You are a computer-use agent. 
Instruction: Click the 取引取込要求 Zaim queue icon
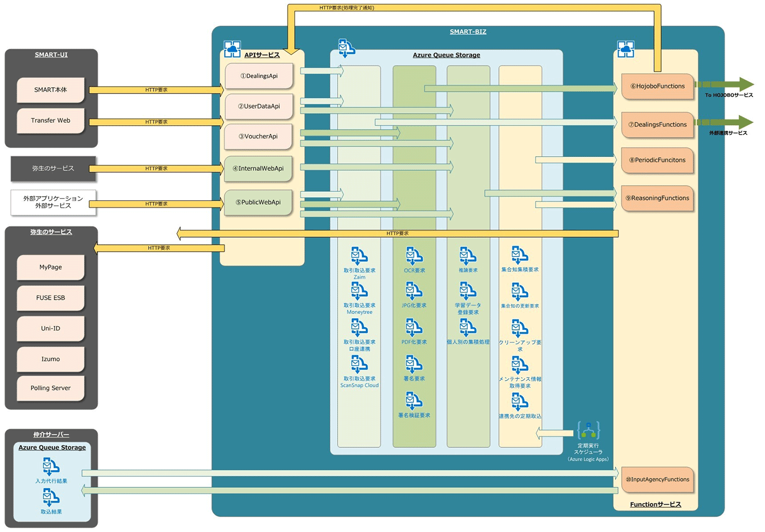[x=359, y=256]
